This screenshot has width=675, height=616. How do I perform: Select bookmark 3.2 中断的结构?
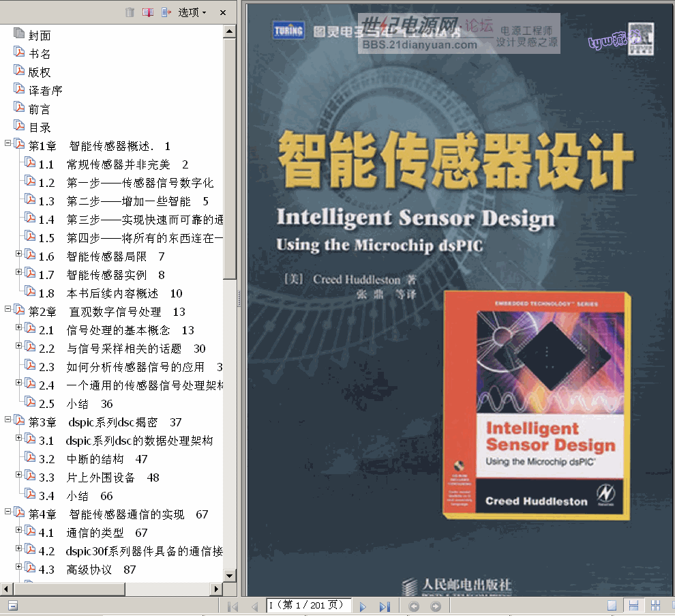click(x=93, y=459)
